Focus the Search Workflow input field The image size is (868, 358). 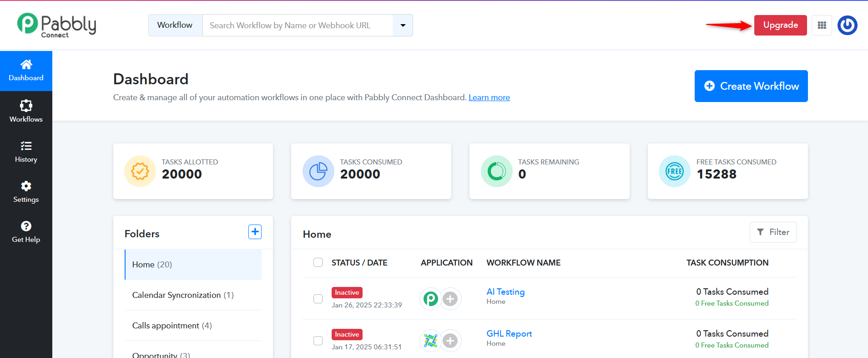tap(298, 25)
